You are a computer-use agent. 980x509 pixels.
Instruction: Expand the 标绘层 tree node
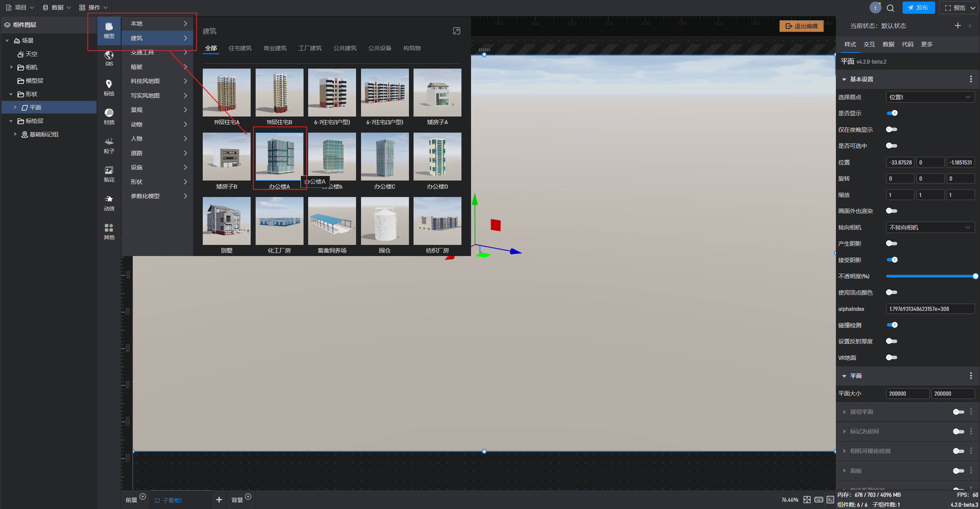(x=11, y=121)
